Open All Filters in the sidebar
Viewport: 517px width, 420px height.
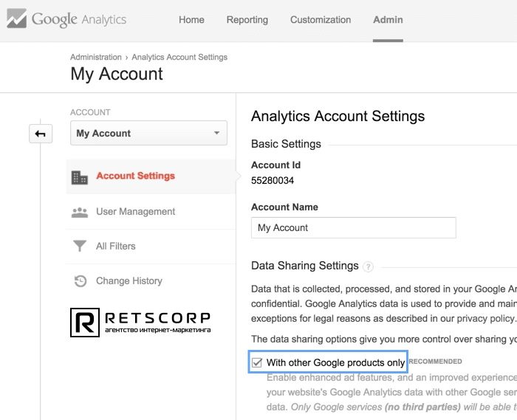(151, 246)
